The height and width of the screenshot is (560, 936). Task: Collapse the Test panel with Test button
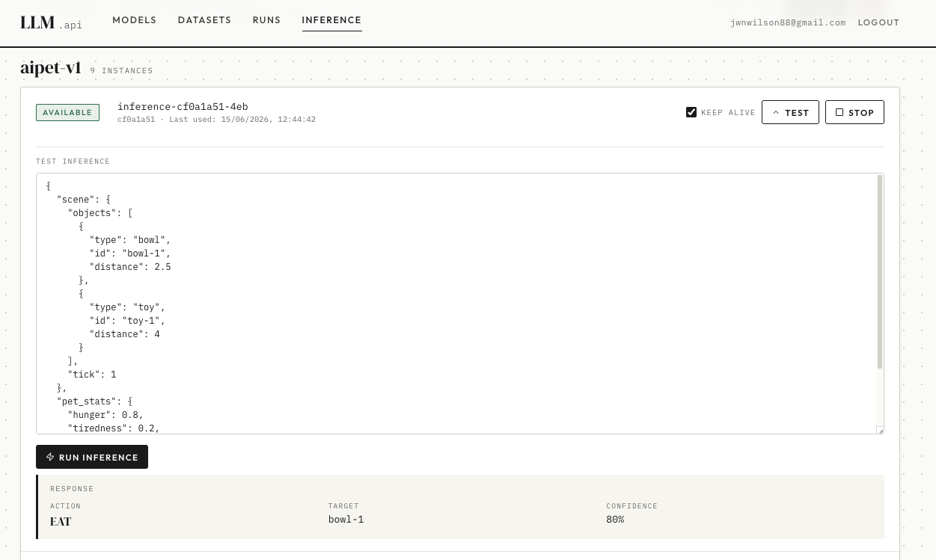(x=790, y=112)
